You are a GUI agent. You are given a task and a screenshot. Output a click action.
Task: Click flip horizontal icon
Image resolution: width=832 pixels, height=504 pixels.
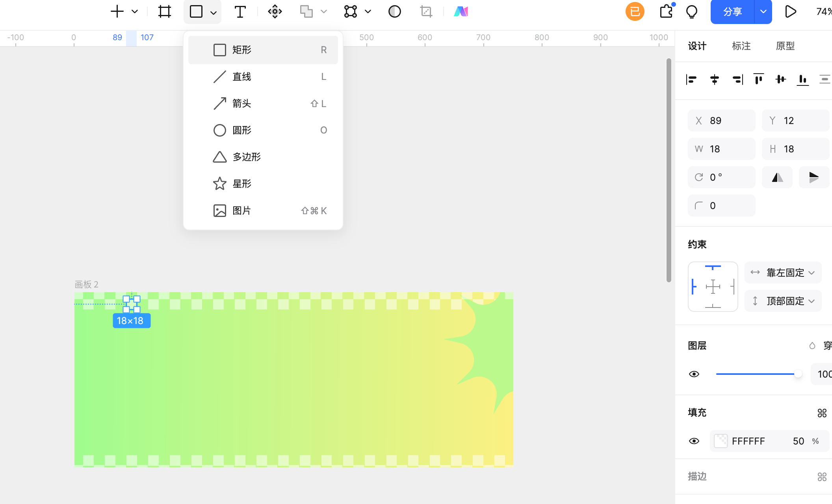point(777,177)
